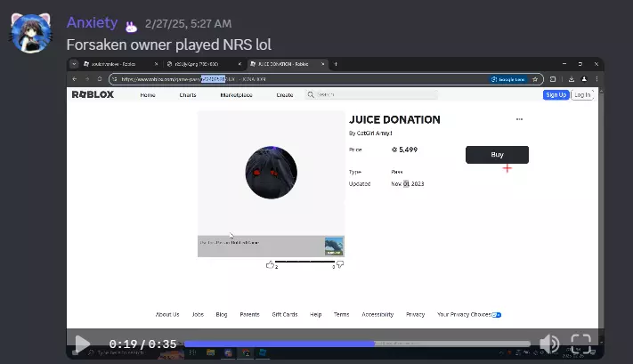Enter fullscreen with the expand icon

pyautogui.click(x=581, y=344)
